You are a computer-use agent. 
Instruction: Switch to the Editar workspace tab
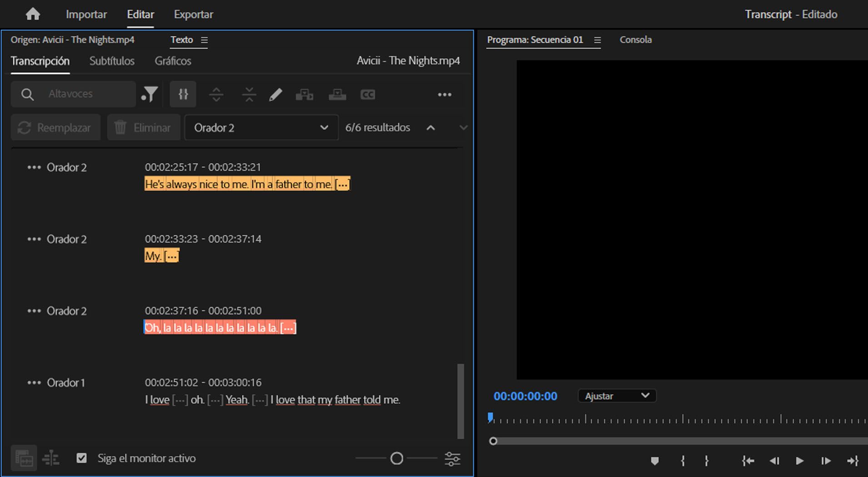click(140, 14)
